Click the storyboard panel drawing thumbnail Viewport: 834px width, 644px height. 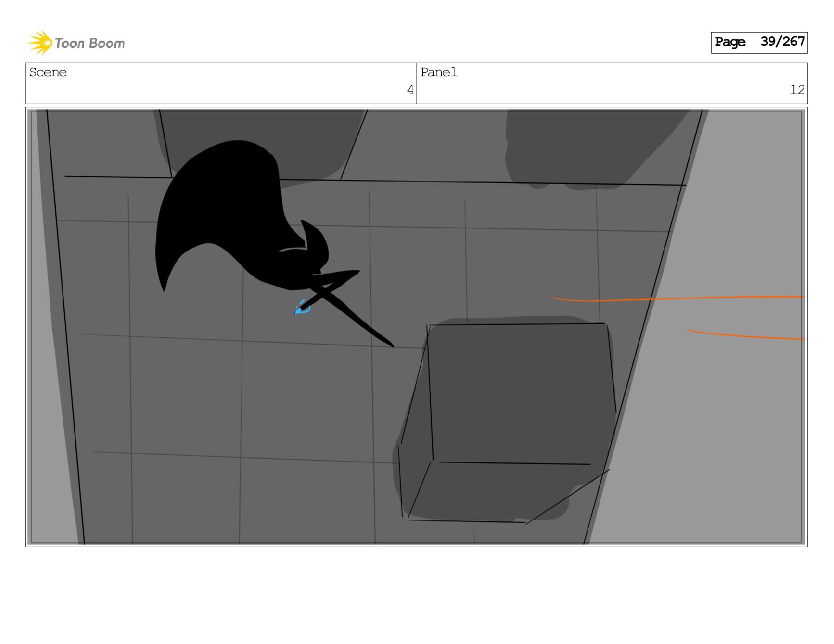pos(416,327)
